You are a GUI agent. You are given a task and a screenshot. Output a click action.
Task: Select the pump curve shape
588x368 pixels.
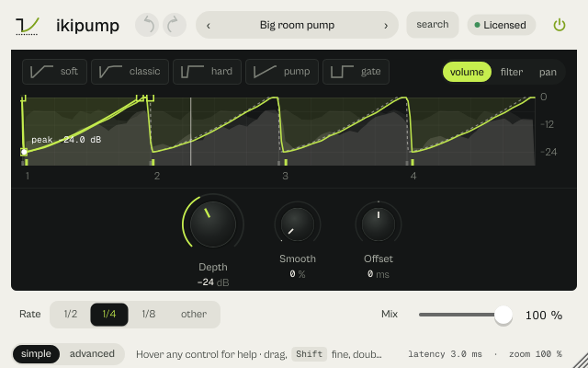[282, 72]
